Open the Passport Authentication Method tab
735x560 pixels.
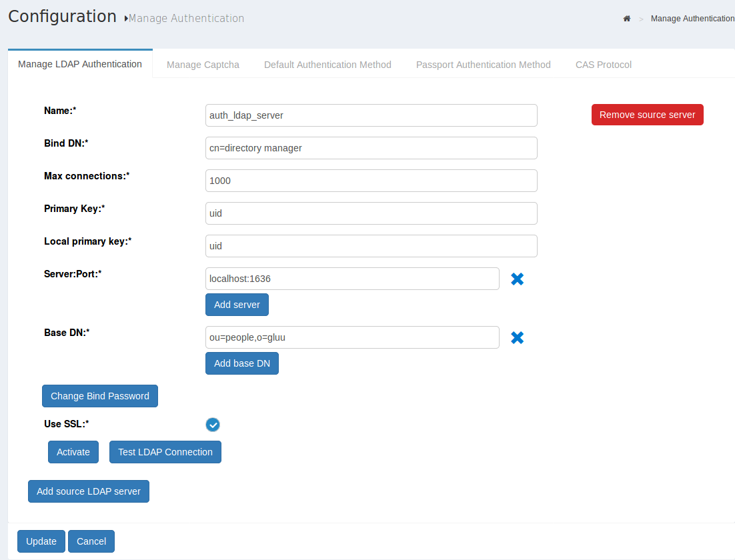click(483, 64)
